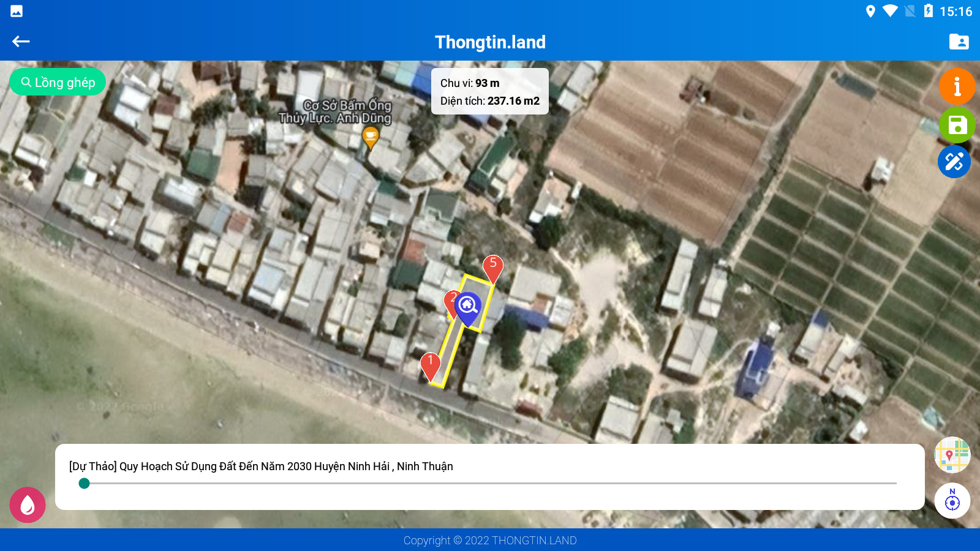Select the partly hidden marker number 2
980x551 pixels.
coord(450,303)
